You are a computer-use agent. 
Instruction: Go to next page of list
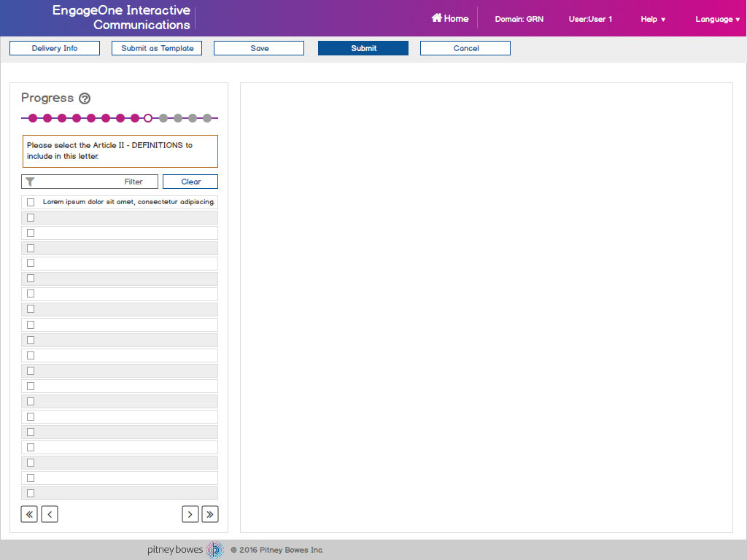click(190, 514)
